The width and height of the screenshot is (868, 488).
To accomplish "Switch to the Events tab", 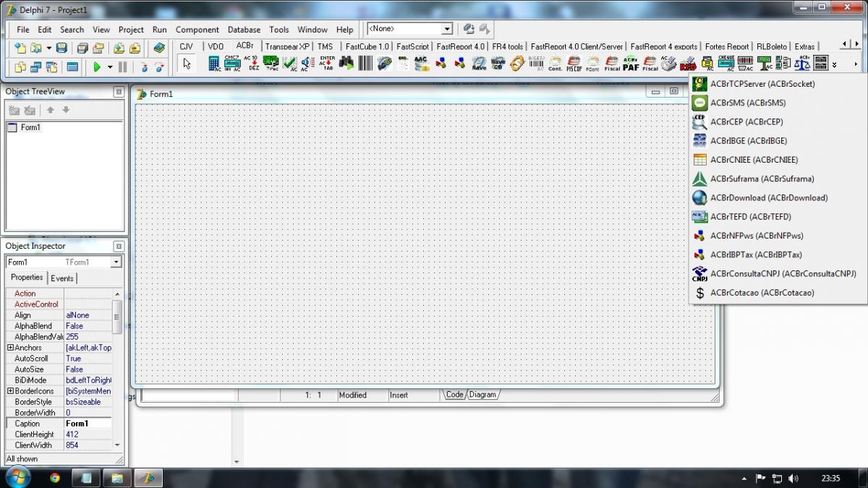I will click(x=61, y=278).
